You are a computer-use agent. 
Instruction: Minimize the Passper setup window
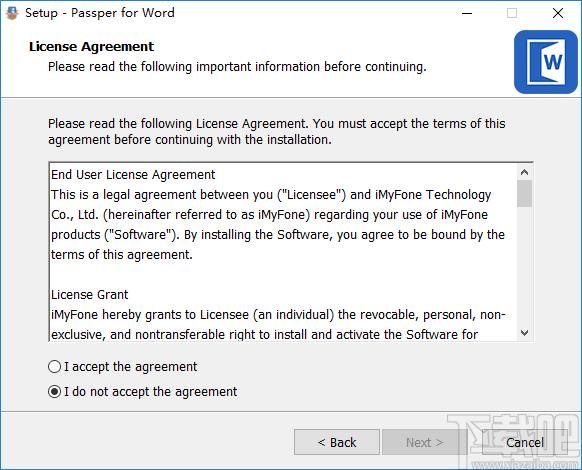click(x=467, y=13)
